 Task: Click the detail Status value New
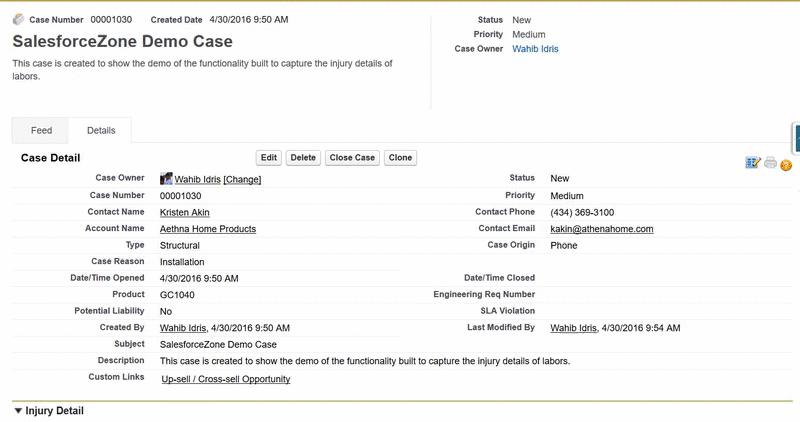560,179
